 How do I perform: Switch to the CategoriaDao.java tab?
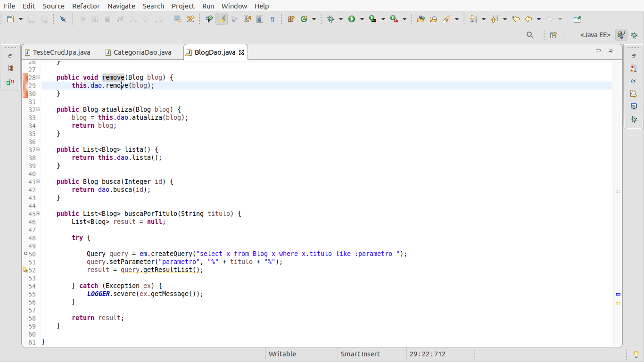point(142,52)
